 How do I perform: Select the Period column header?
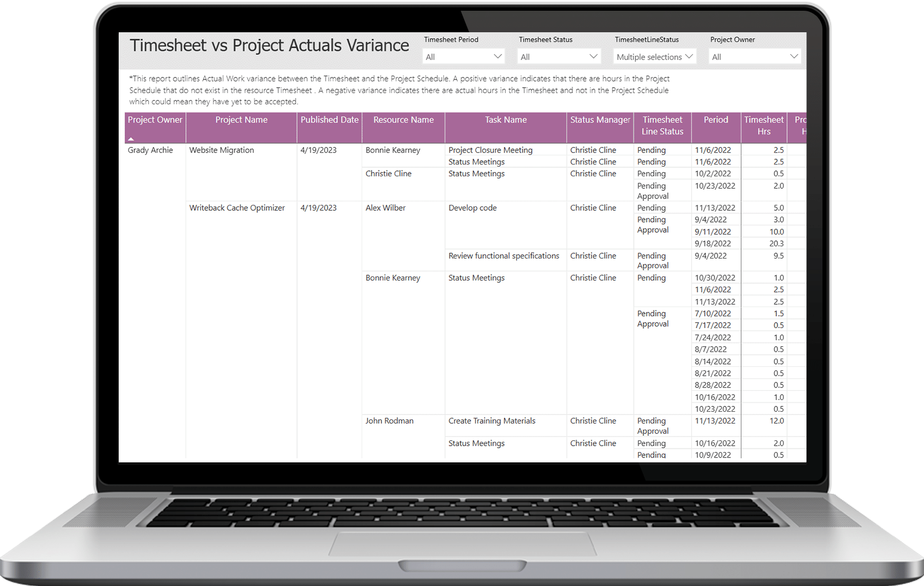point(716,120)
